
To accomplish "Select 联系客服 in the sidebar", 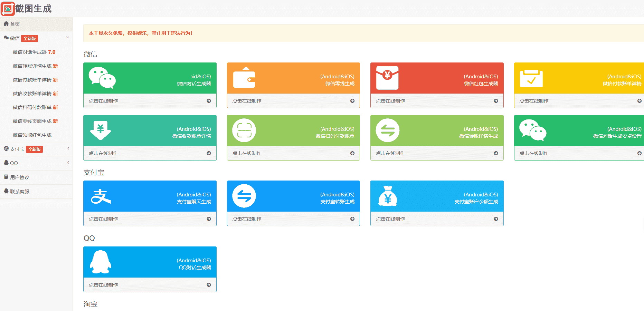I will [x=20, y=192].
